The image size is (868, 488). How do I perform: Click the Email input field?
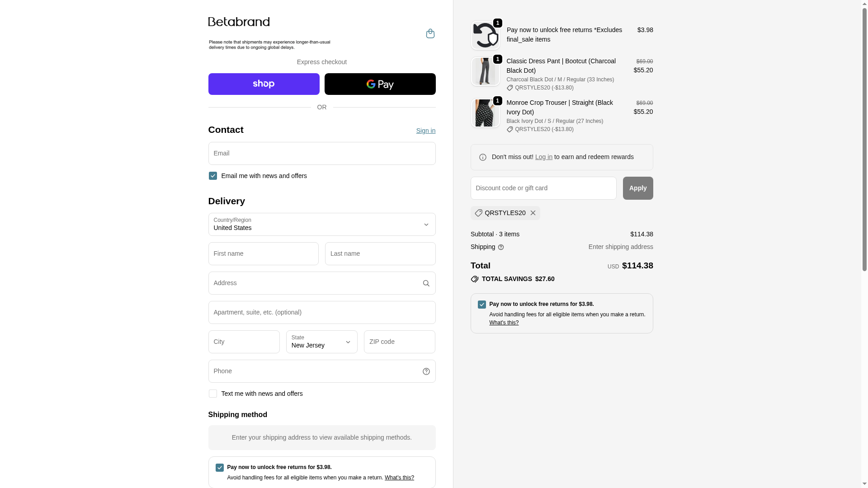click(x=321, y=154)
